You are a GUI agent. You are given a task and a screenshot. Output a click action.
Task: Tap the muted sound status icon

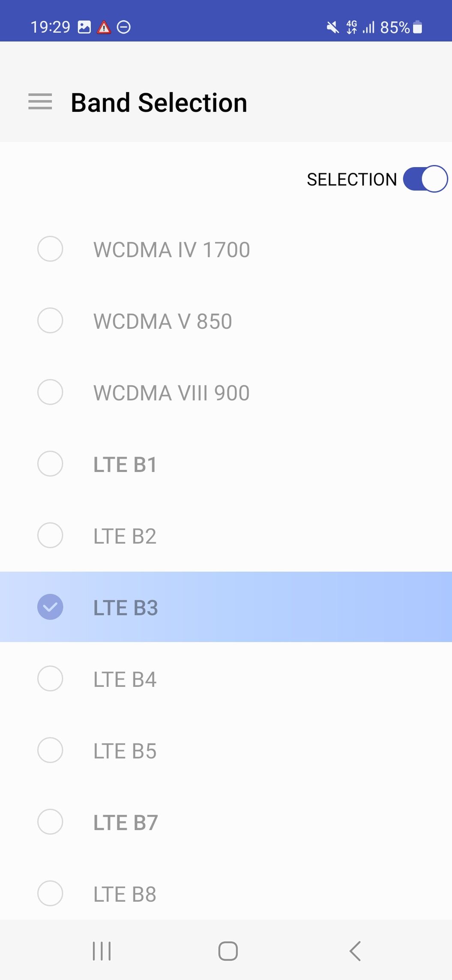pyautogui.click(x=332, y=27)
